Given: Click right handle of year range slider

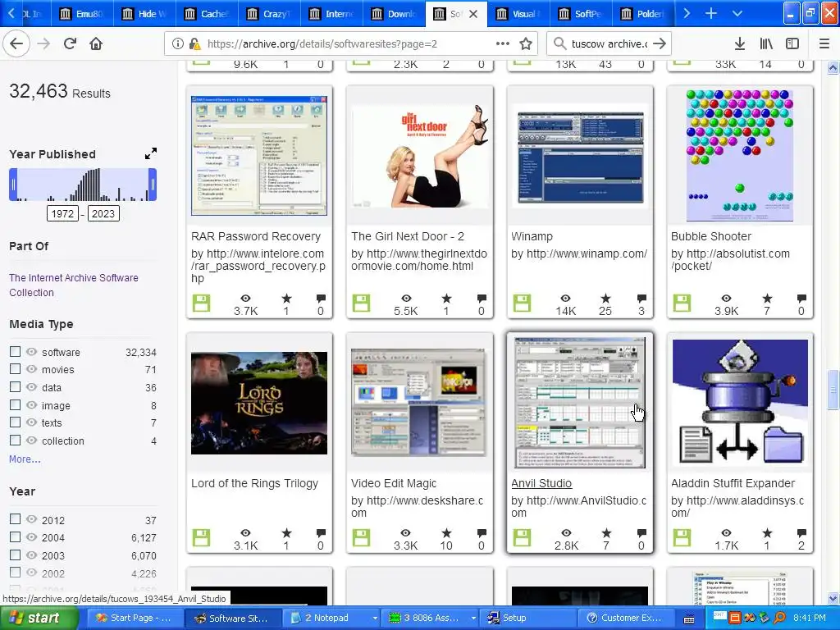Looking at the screenshot, I should tap(153, 185).
